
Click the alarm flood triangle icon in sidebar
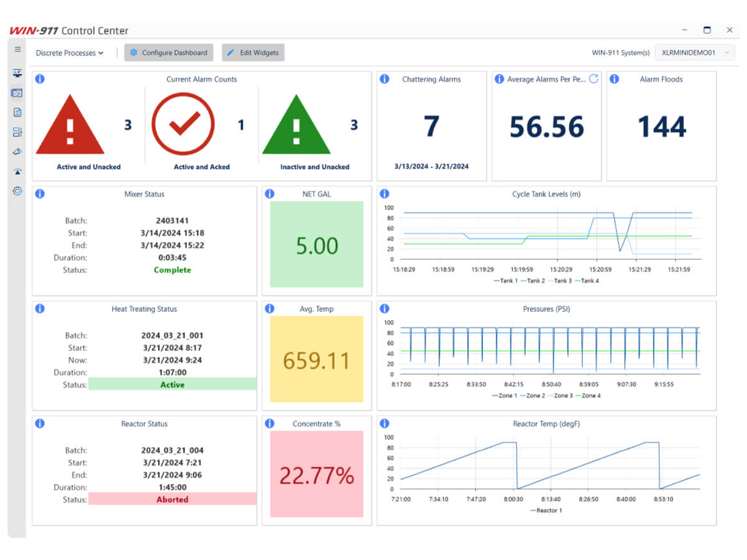17,170
